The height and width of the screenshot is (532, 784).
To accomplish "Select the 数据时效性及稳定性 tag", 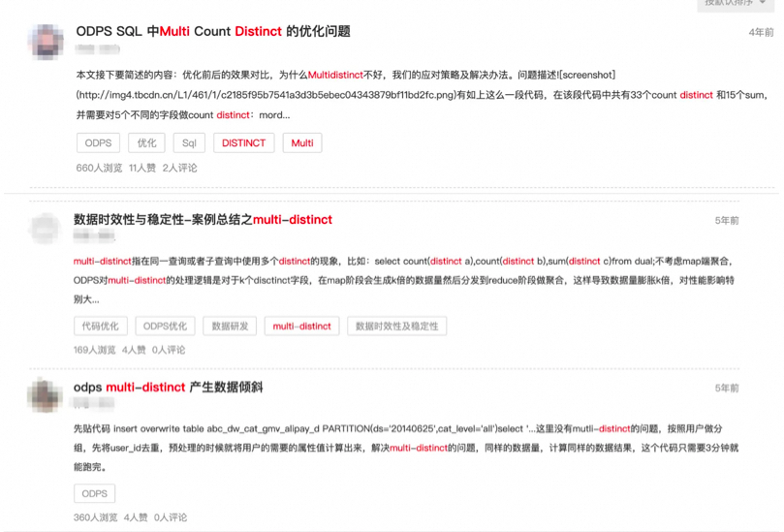I will [396, 326].
